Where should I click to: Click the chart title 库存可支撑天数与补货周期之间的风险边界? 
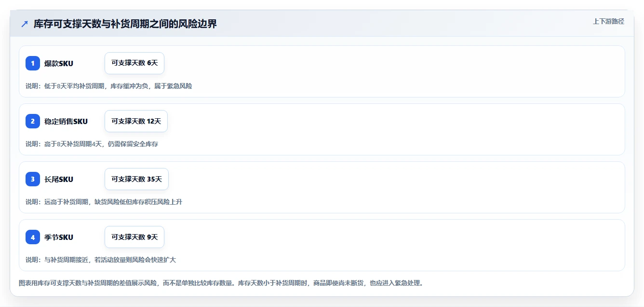[x=125, y=24]
